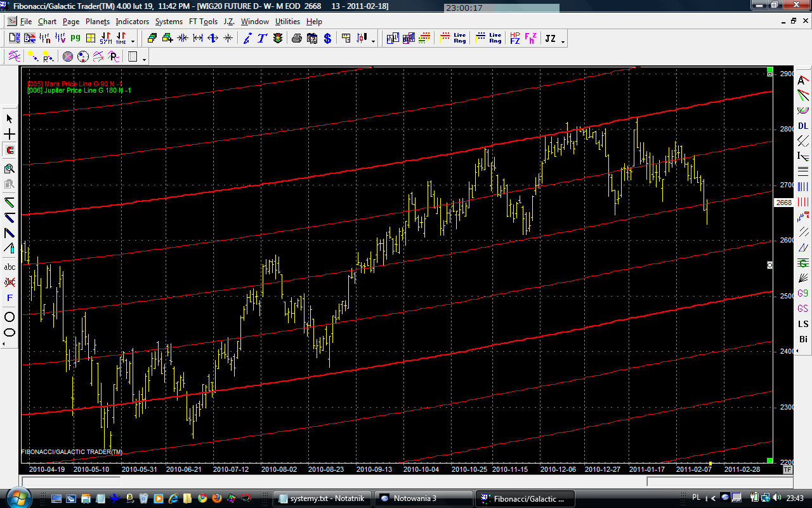Toggle the green square at chart top-right corner
This screenshot has width=812, height=508.
point(769,70)
